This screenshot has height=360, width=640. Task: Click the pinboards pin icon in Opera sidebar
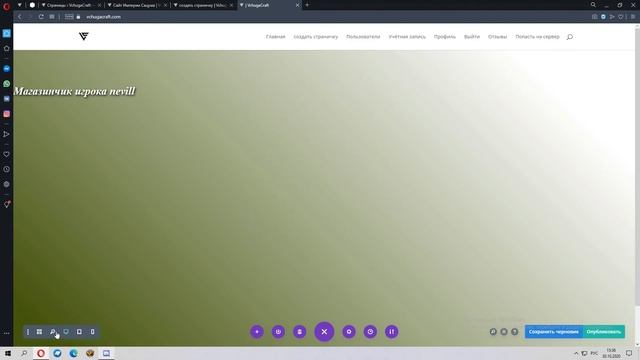pyautogui.click(x=7, y=204)
